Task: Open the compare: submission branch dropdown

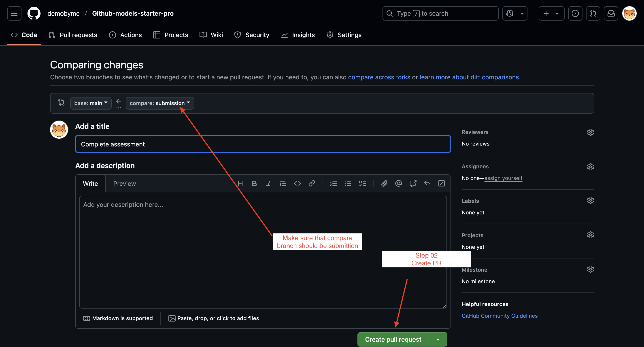Action: pyautogui.click(x=160, y=103)
